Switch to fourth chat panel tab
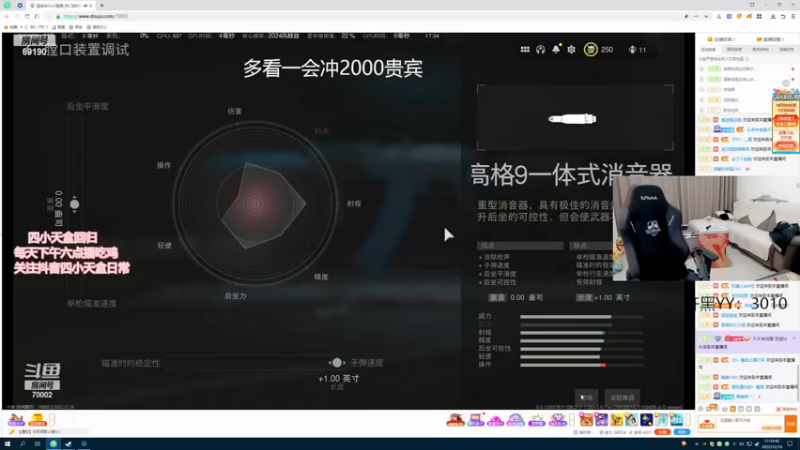This screenshot has width=800, height=450. [786, 49]
